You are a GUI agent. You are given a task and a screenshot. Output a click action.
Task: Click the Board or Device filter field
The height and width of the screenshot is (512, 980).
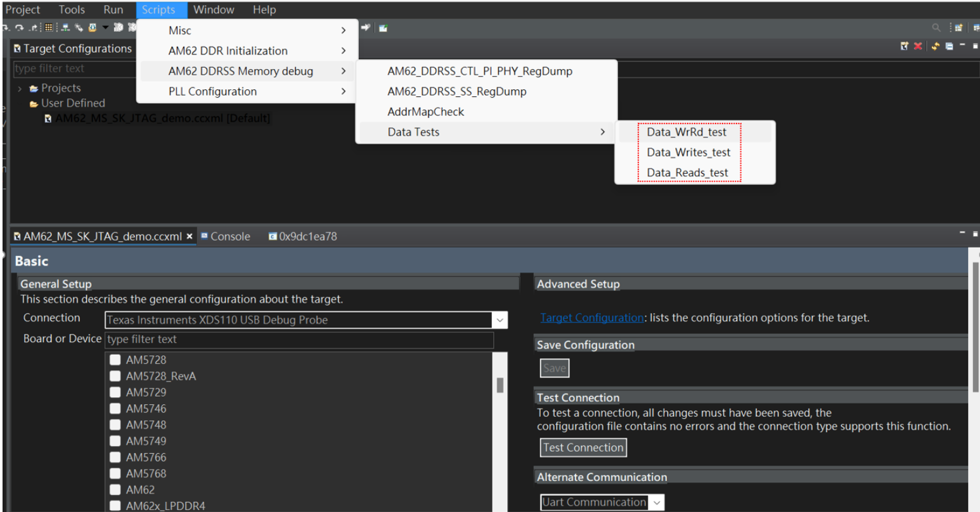coord(299,340)
